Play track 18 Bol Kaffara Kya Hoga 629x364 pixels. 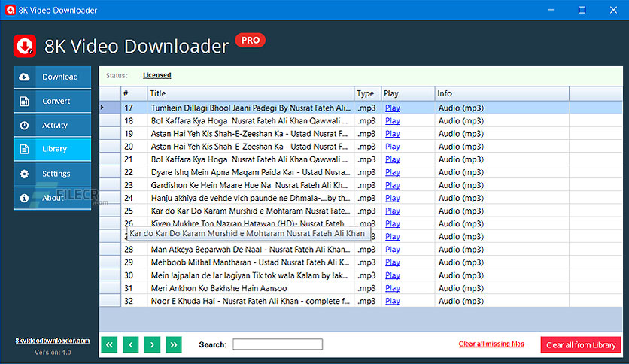392,120
